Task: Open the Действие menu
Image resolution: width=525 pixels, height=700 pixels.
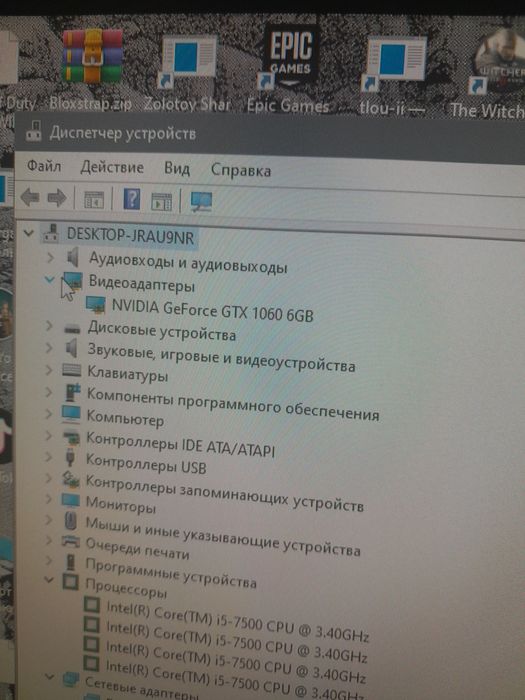Action: pyautogui.click(x=112, y=167)
